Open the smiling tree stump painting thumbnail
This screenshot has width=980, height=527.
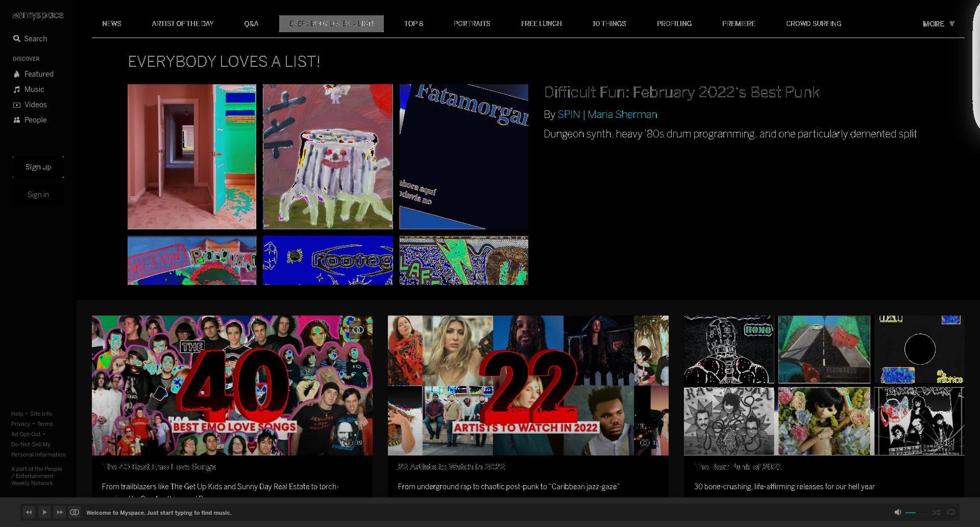click(x=328, y=157)
